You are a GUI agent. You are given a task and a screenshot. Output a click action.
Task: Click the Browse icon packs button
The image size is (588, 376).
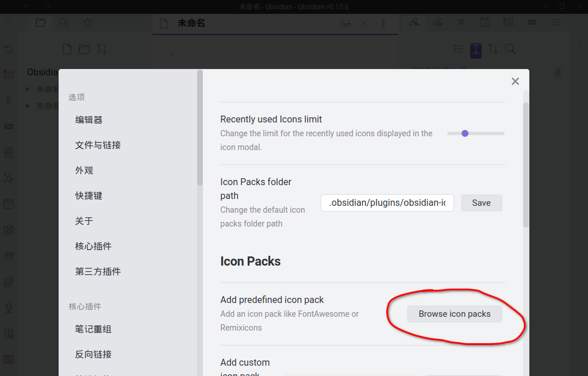coord(454,314)
